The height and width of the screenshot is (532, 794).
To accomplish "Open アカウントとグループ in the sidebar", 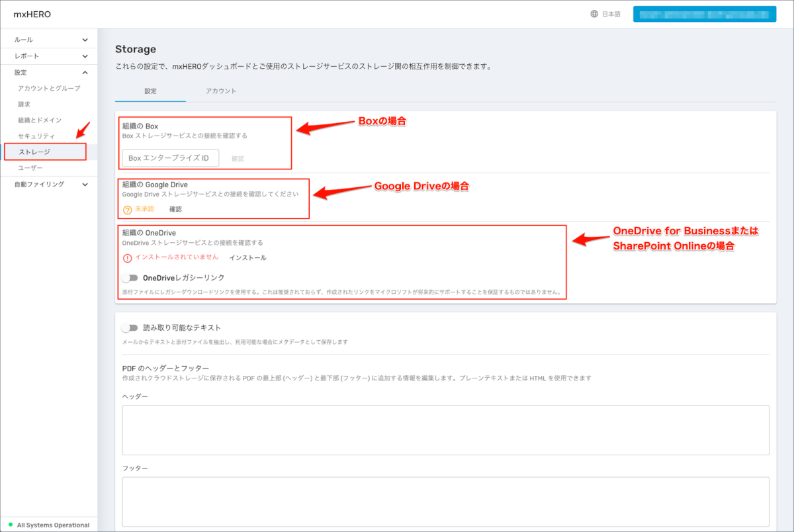I will [x=49, y=88].
